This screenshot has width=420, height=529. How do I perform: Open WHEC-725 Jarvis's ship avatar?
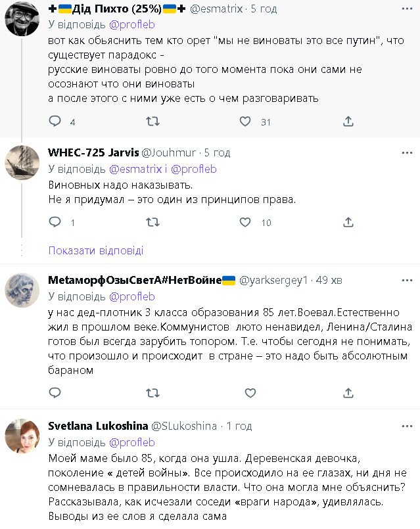[x=22, y=162]
